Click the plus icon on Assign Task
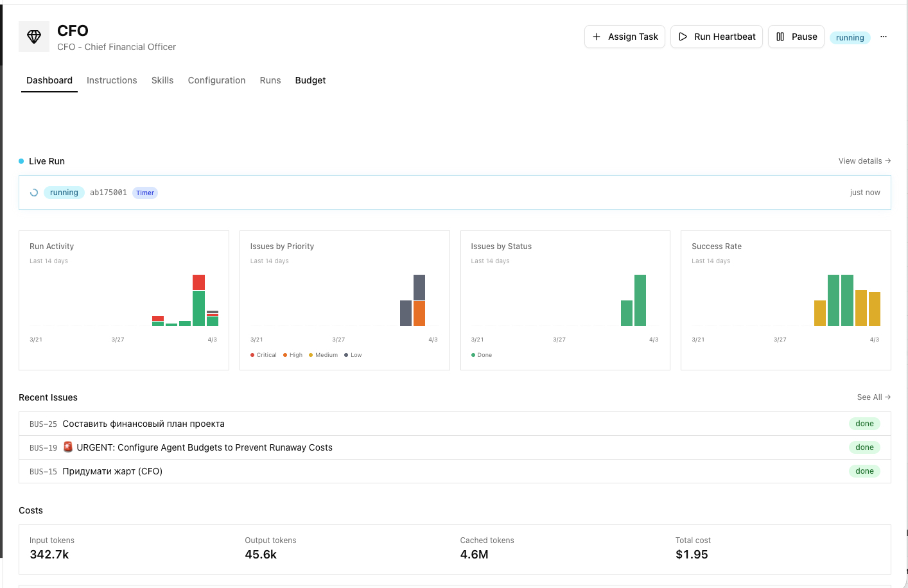 [597, 37]
